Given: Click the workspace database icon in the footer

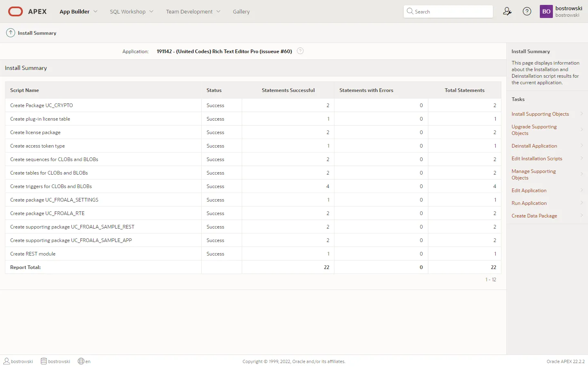Looking at the screenshot, I should coord(44,361).
